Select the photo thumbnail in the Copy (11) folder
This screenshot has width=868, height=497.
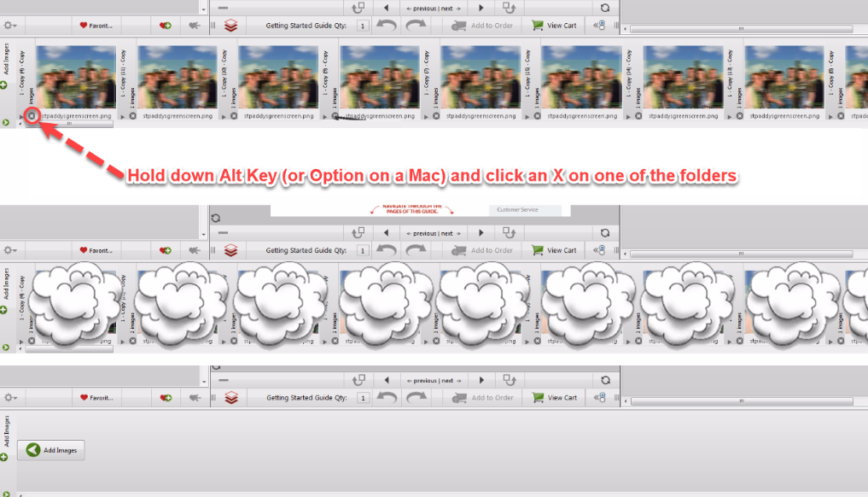click(x=178, y=77)
